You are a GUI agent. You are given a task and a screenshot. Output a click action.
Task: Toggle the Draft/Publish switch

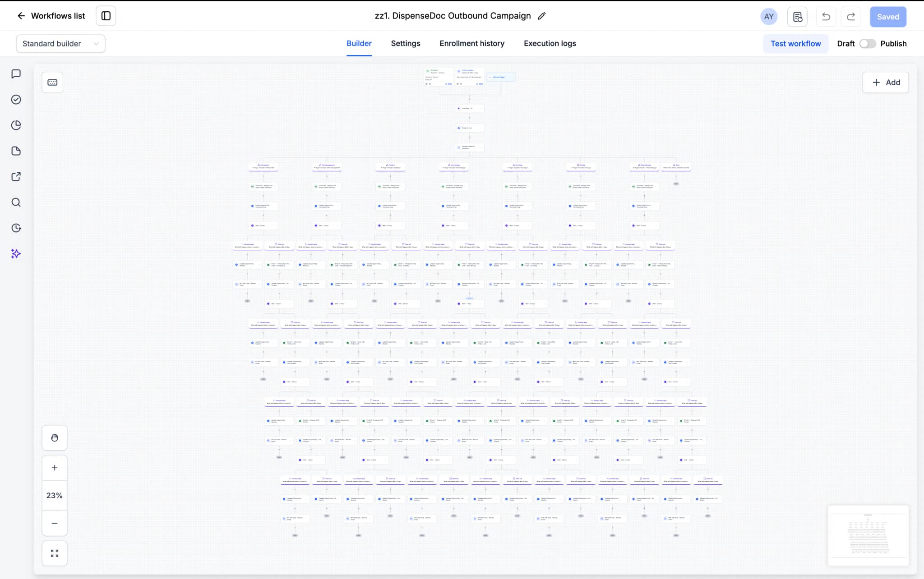[867, 44]
